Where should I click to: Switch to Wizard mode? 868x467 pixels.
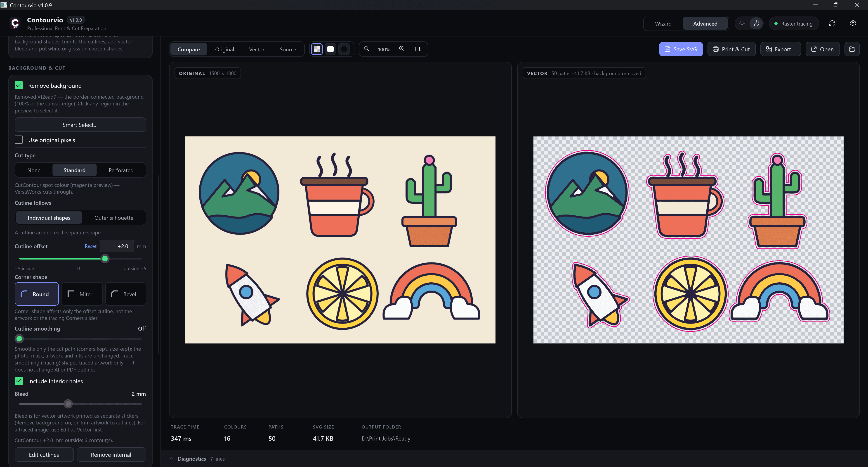[663, 24]
